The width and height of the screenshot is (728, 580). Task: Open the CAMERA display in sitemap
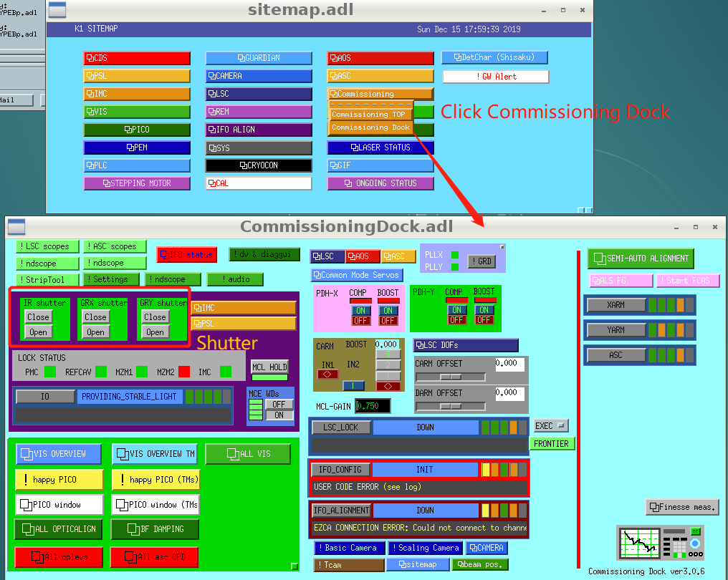pos(259,76)
